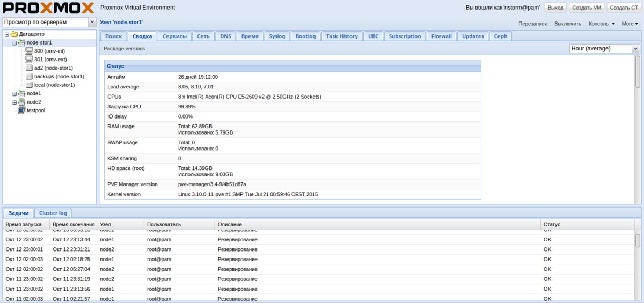Image resolution: width=644 pixels, height=303 pixels.
Task: Open the Task History tab
Action: [x=342, y=36]
